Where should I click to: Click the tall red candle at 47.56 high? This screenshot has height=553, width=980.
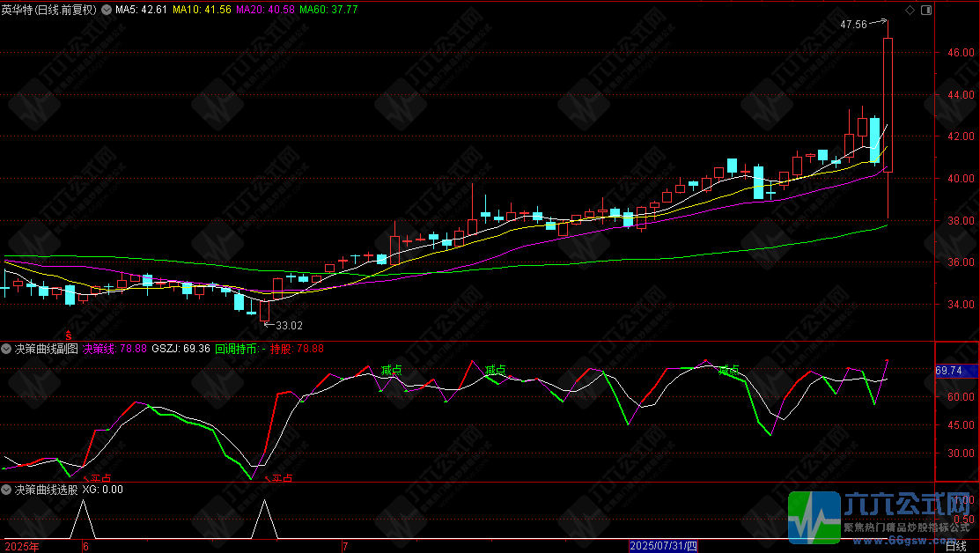click(x=888, y=105)
